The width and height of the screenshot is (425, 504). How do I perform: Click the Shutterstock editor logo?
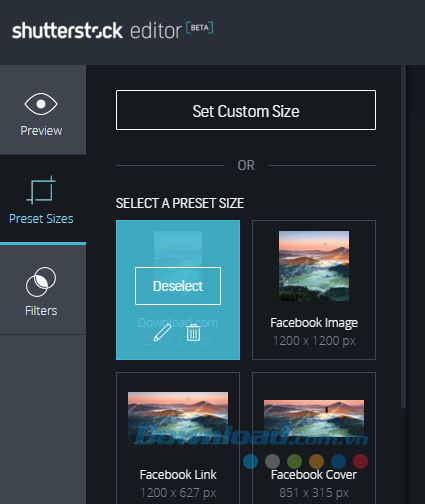113,30
